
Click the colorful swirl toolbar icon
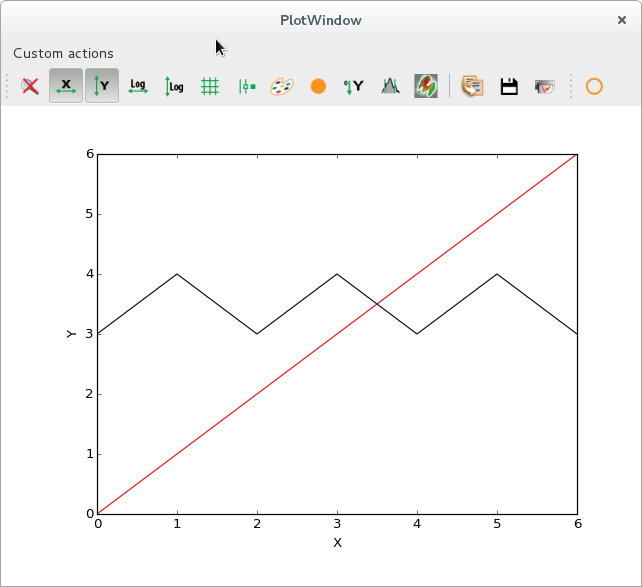[x=426, y=86]
